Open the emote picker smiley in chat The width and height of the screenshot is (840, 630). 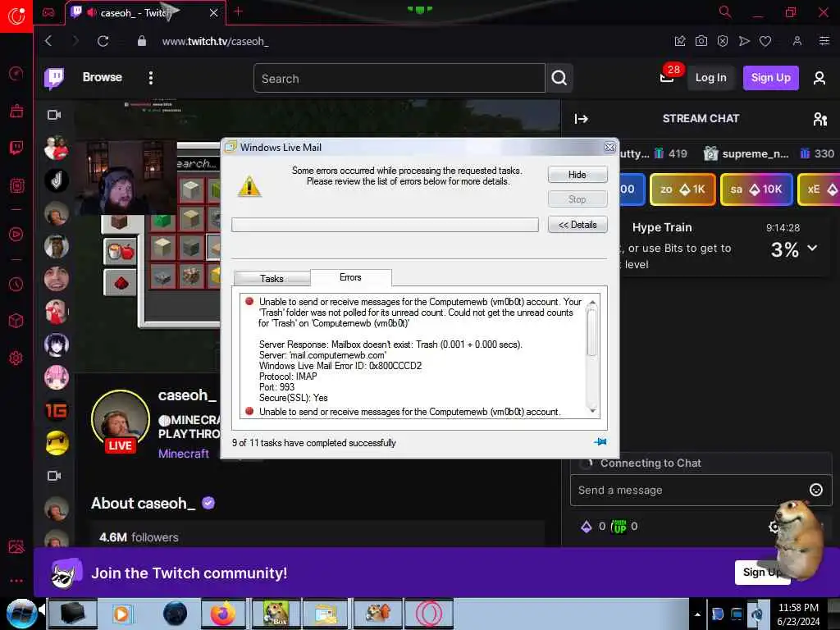816,490
